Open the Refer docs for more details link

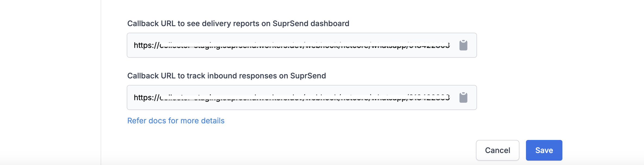tap(176, 121)
